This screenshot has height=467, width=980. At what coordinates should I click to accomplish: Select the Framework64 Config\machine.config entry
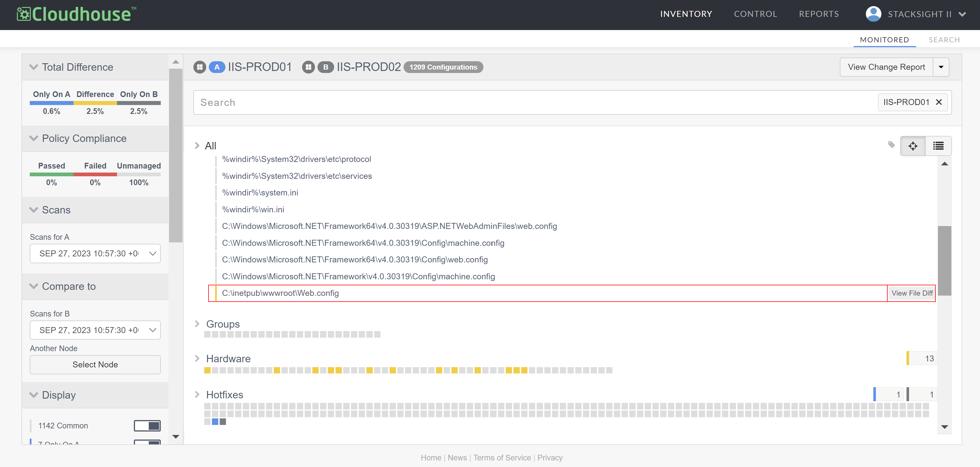click(363, 243)
